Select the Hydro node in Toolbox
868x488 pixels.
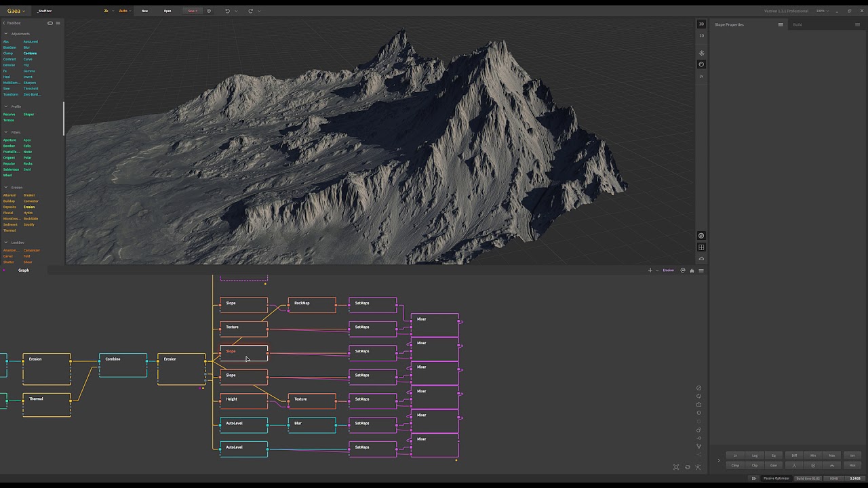pyautogui.click(x=28, y=213)
